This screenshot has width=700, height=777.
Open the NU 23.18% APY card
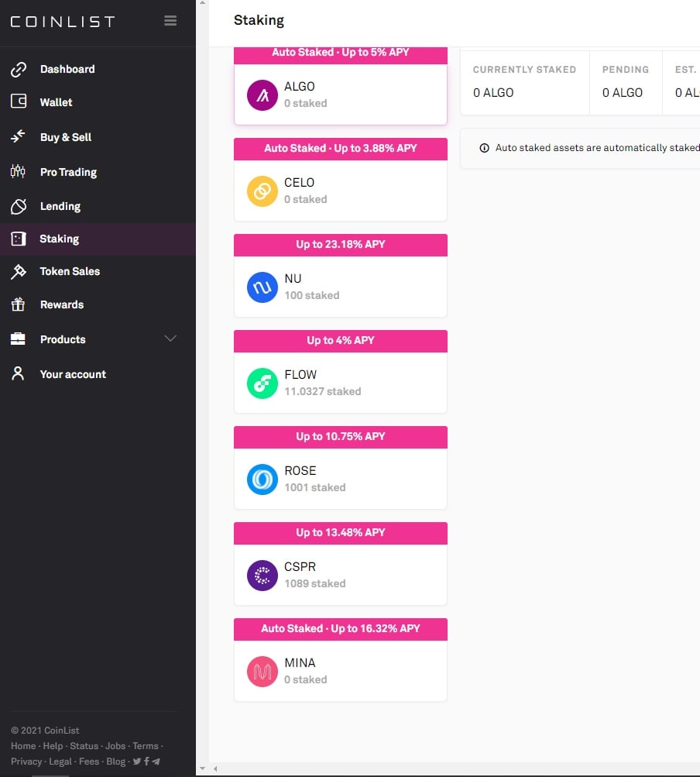(341, 276)
